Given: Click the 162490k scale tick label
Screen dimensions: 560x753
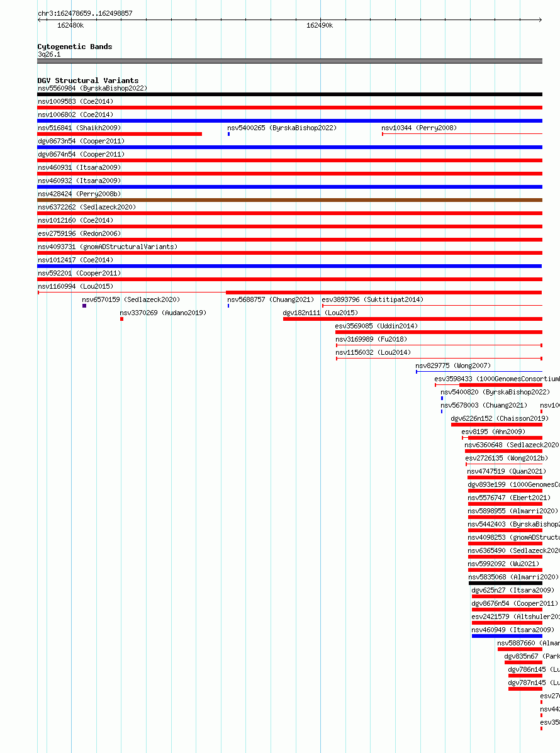Looking at the screenshot, I should click(x=320, y=25).
